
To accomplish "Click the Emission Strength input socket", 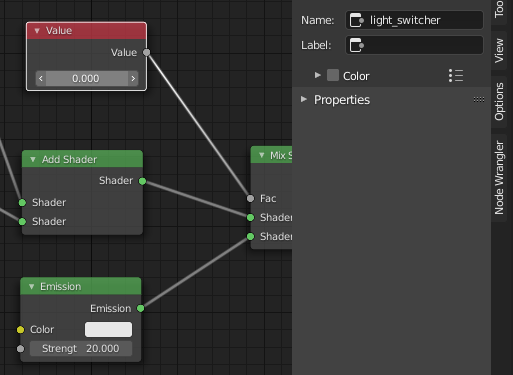I will [x=20, y=349].
